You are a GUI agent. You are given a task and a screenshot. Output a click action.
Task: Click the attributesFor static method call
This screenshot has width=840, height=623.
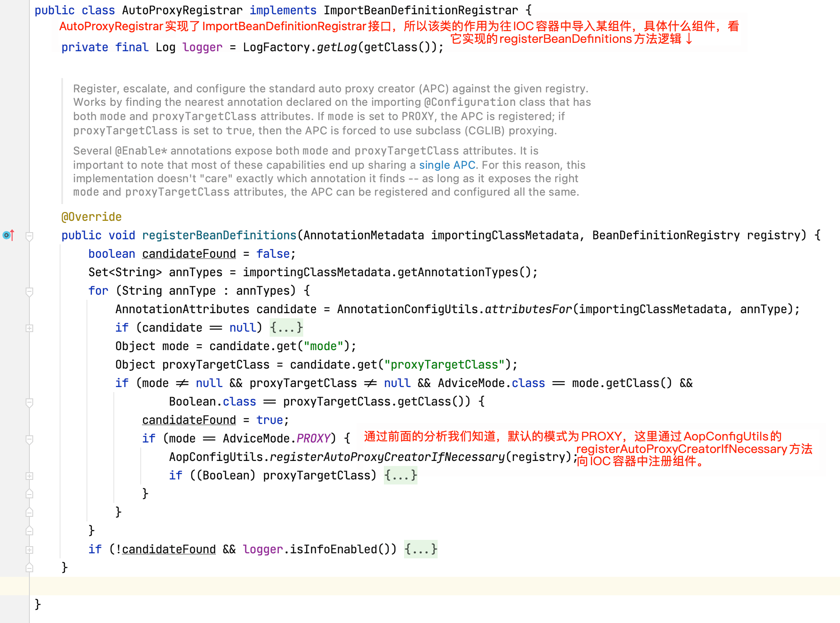[x=528, y=309]
